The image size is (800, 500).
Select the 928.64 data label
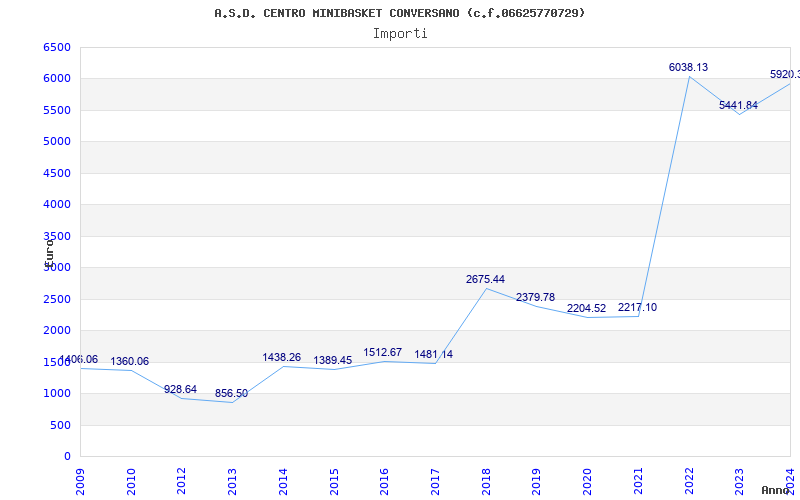click(x=180, y=389)
